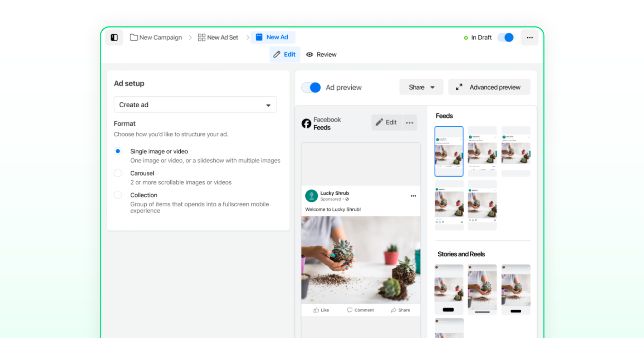Turn off the Ad preview toggle
Image resolution: width=644 pixels, height=338 pixels.
click(x=311, y=87)
